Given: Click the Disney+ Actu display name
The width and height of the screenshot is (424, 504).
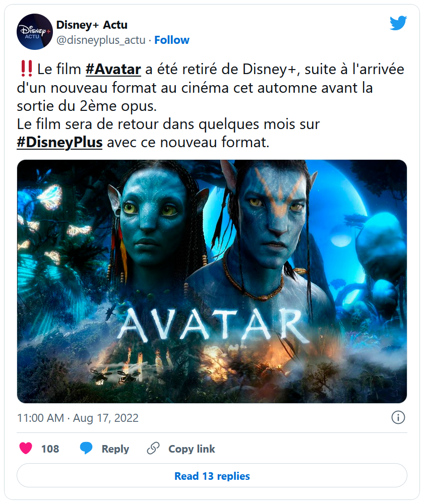Looking at the screenshot, I should pyautogui.click(x=92, y=25).
